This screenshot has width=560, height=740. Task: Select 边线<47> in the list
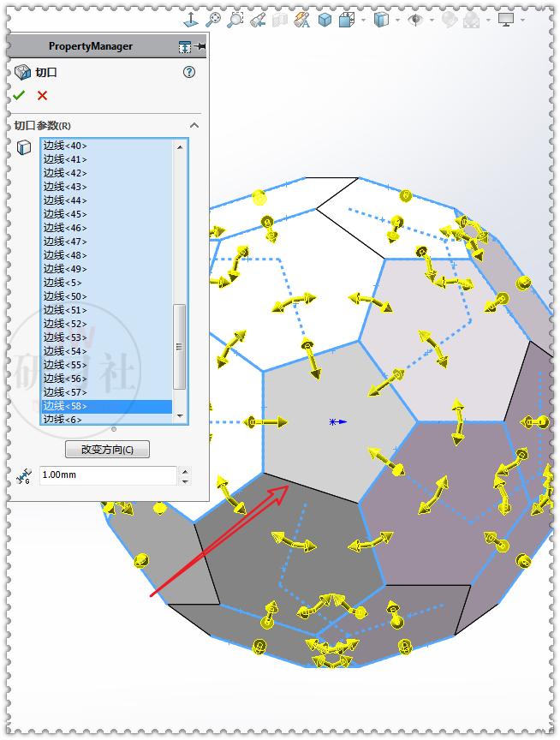107,242
